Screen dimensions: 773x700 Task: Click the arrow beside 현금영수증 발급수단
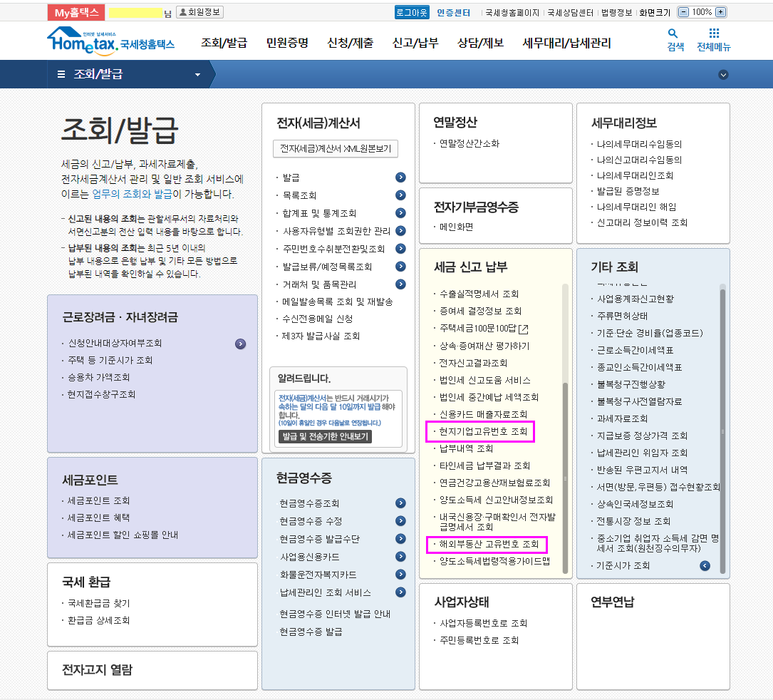400,538
